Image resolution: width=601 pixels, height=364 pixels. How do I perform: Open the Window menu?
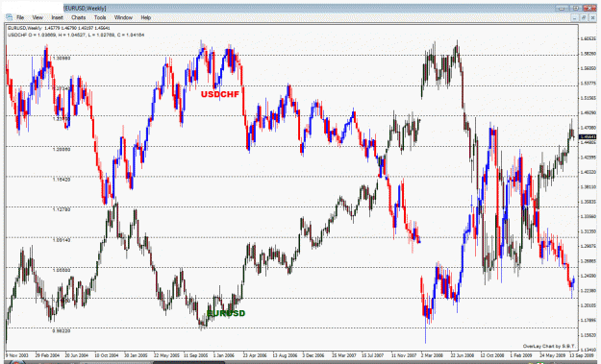point(123,17)
